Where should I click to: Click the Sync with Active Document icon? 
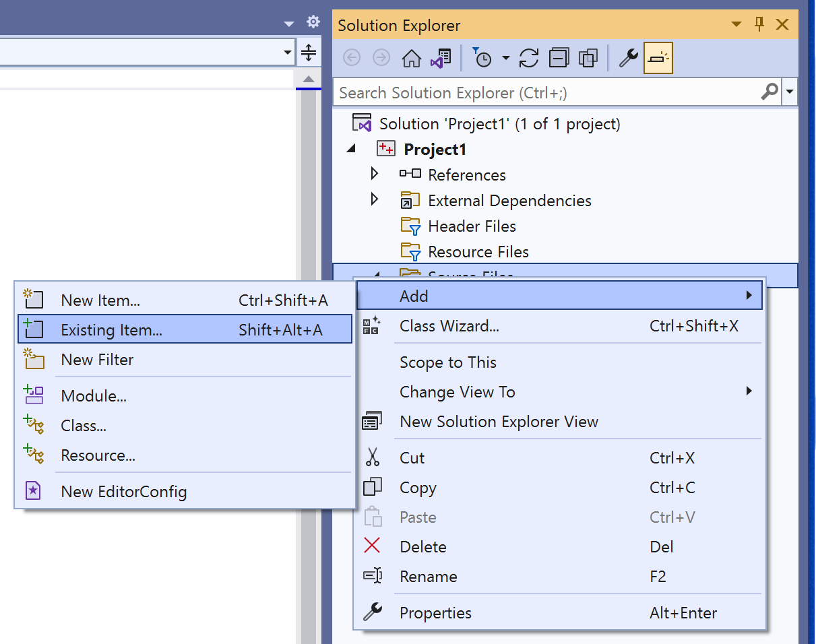pos(529,59)
